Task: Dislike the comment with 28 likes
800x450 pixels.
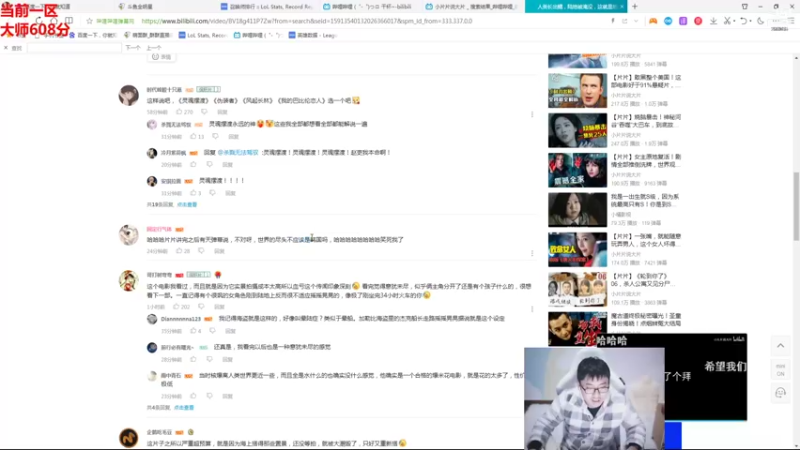Action: coord(201,251)
